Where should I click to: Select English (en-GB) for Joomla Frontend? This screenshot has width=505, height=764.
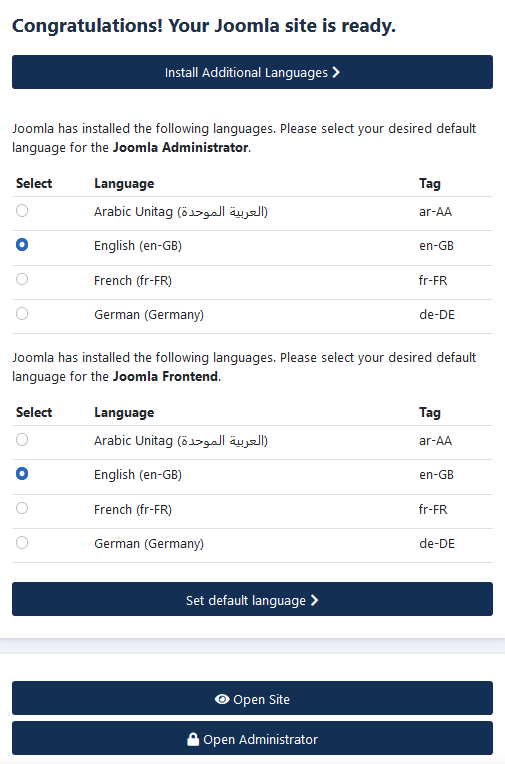pos(22,474)
